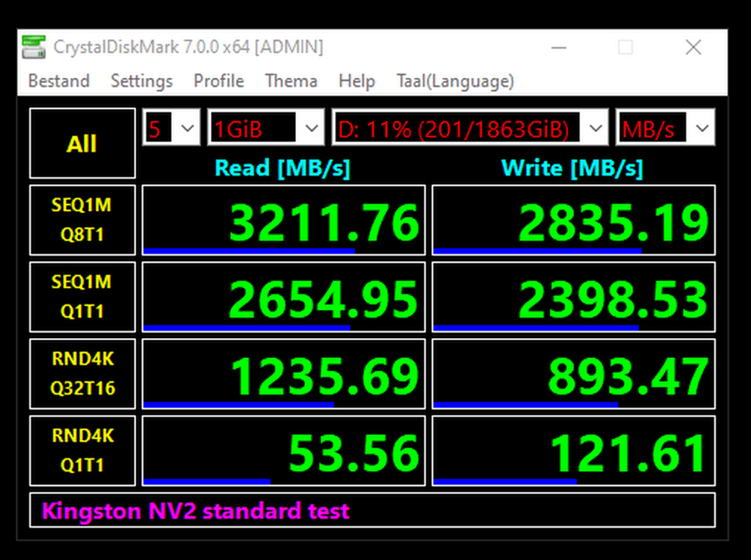Image resolution: width=751 pixels, height=560 pixels.
Task: Select the 893.47 write result
Action: click(573, 373)
